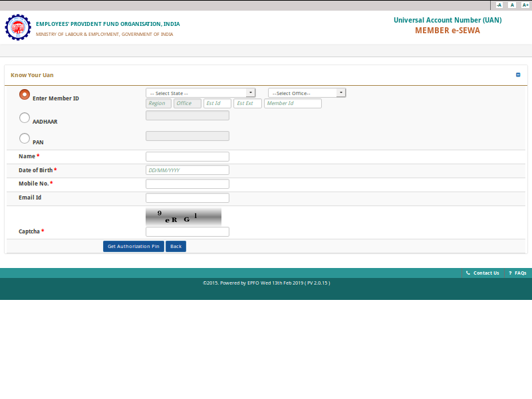Collapse the Know Your Uan panel
532x399 pixels.
pyautogui.click(x=517, y=75)
